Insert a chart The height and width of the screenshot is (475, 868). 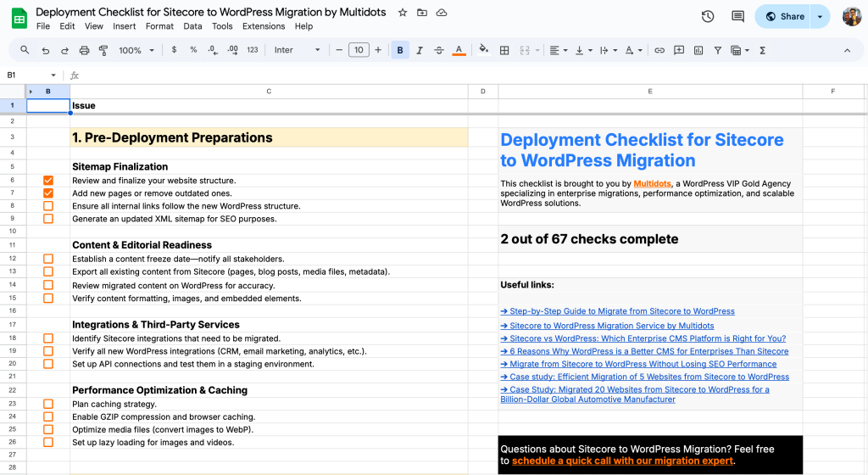(698, 50)
